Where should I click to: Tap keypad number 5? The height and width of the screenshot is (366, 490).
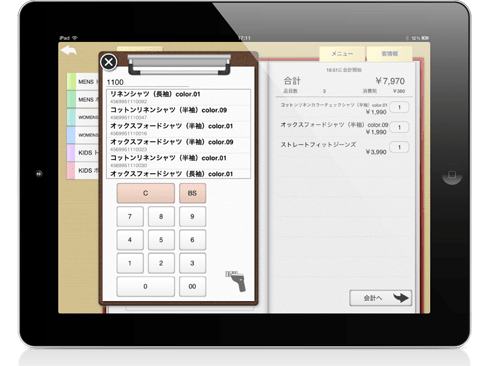point(161,240)
